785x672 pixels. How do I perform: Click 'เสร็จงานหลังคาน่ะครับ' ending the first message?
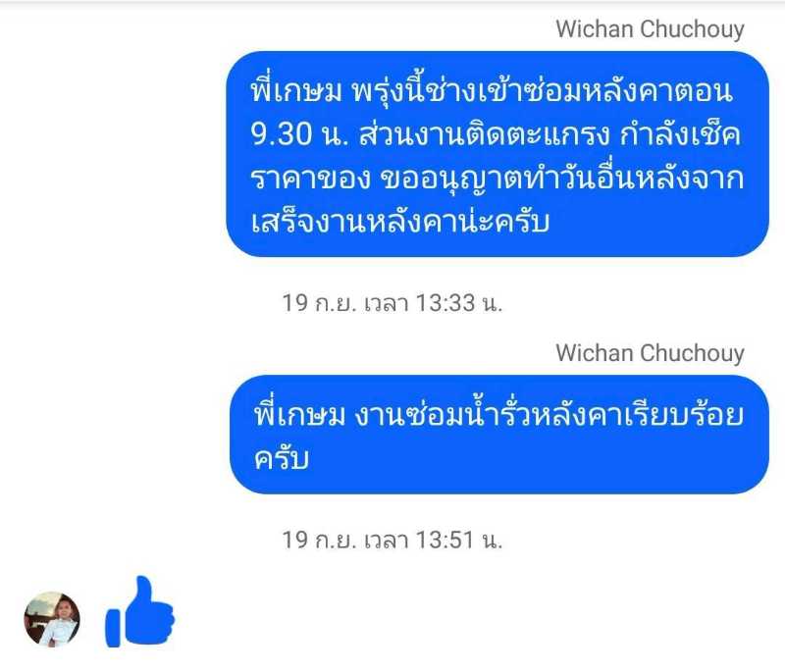400,222
